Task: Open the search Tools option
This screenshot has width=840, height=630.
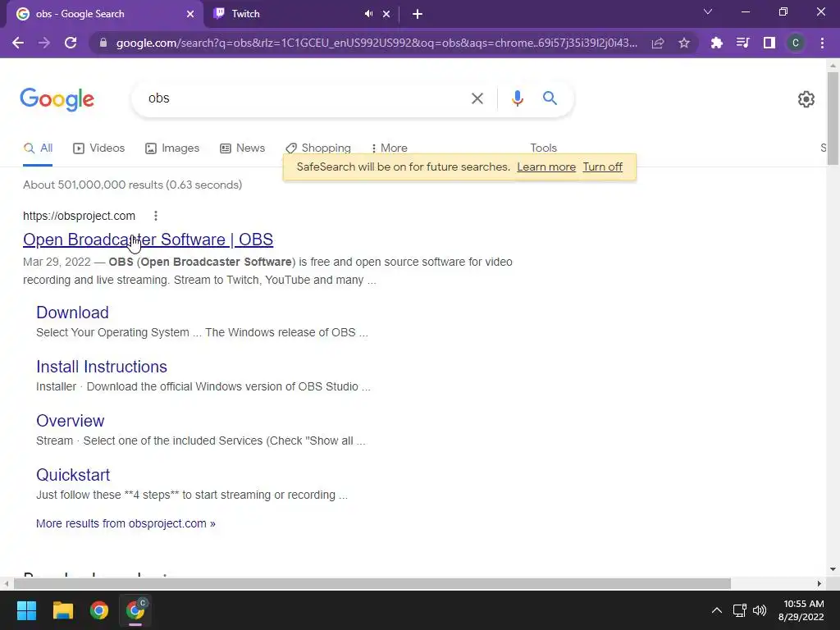Action: click(x=543, y=148)
